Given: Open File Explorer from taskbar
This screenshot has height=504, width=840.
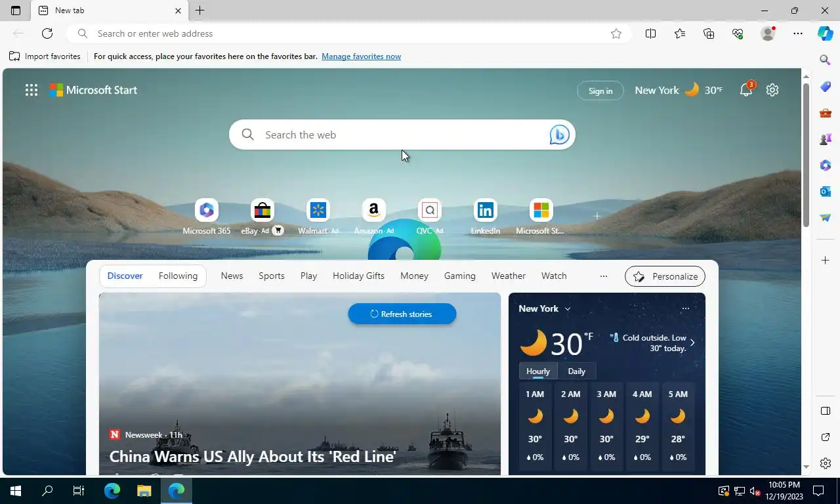Looking at the screenshot, I should tap(144, 491).
